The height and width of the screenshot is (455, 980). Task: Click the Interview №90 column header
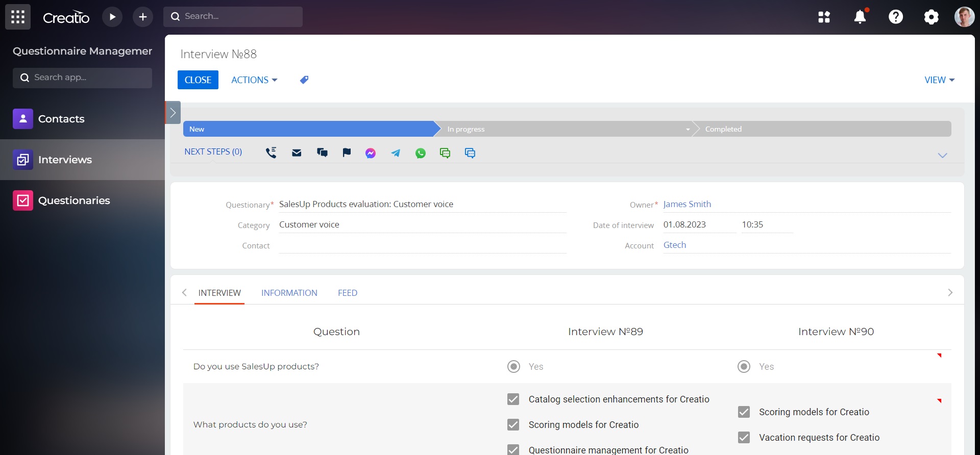(836, 332)
